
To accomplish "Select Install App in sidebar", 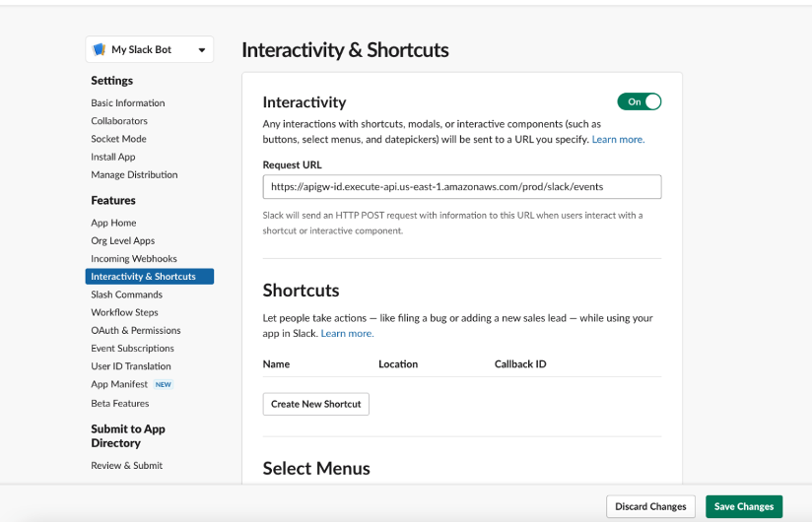I will [x=113, y=157].
